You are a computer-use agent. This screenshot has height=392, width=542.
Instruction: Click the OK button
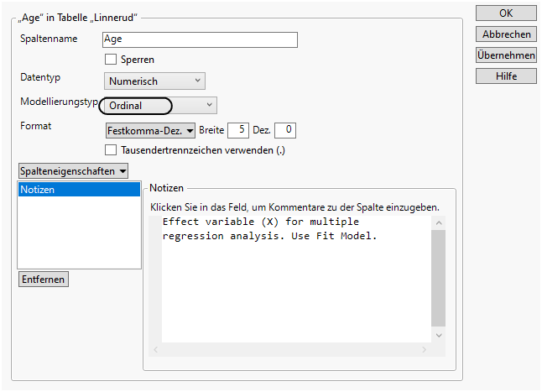click(506, 13)
